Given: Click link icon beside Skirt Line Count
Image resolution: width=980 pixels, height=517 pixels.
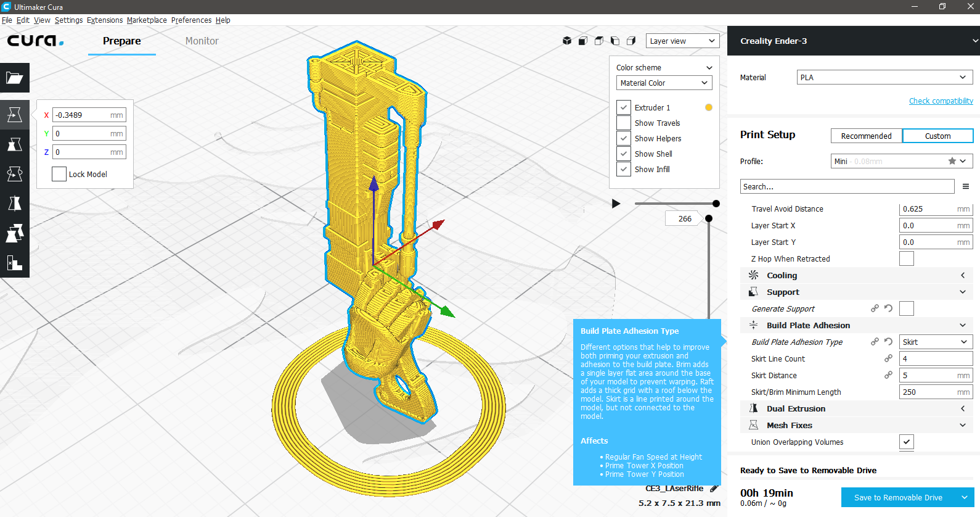Looking at the screenshot, I should coord(888,358).
